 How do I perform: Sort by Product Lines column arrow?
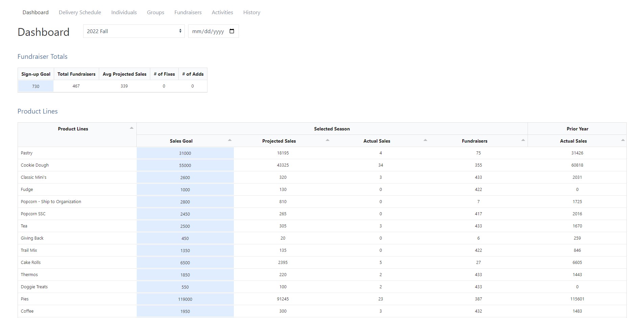pyautogui.click(x=132, y=128)
